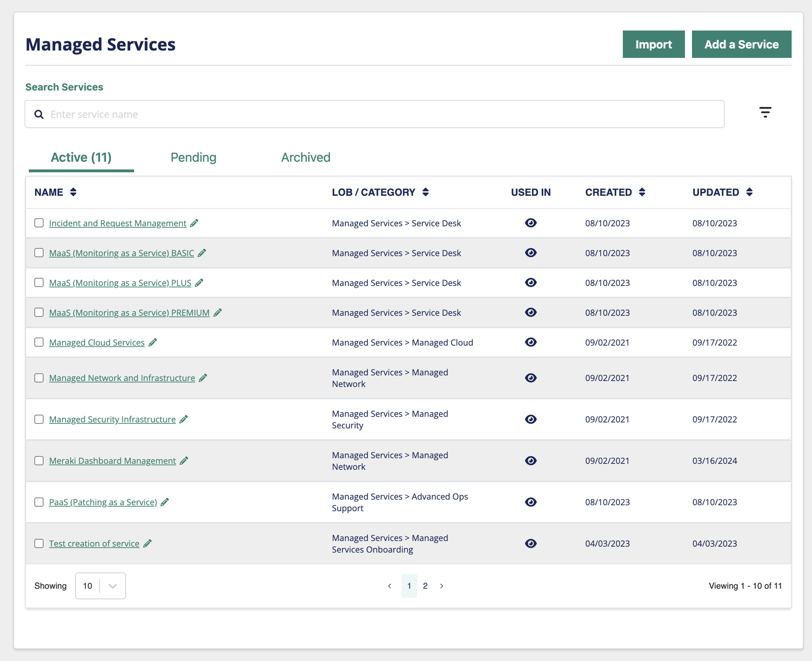Select the checkbox next to MaaS PREMIUM
This screenshot has height=661, width=812.
pos(39,312)
